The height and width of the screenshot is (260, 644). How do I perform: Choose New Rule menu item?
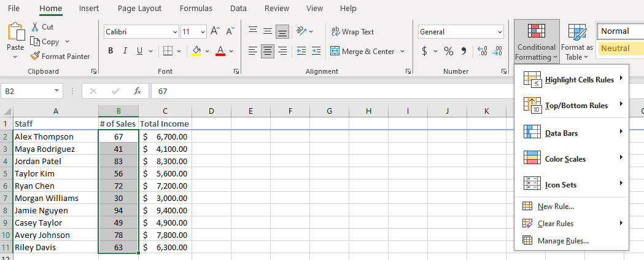pos(572,207)
